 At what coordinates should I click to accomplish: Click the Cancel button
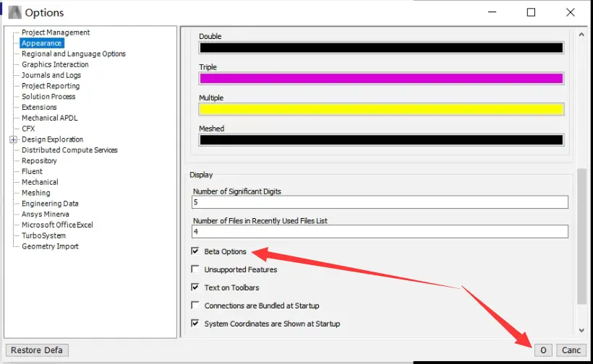click(571, 350)
